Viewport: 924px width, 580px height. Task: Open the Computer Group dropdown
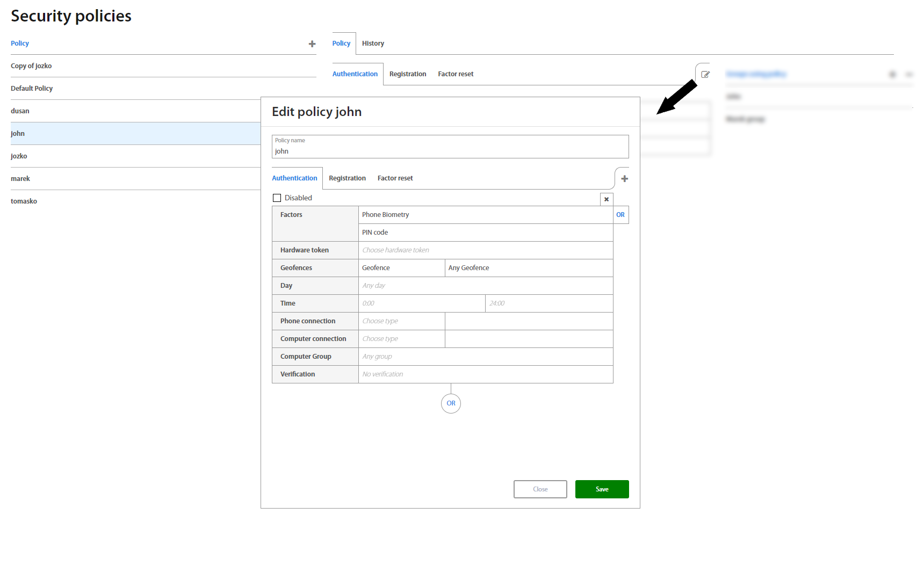485,357
